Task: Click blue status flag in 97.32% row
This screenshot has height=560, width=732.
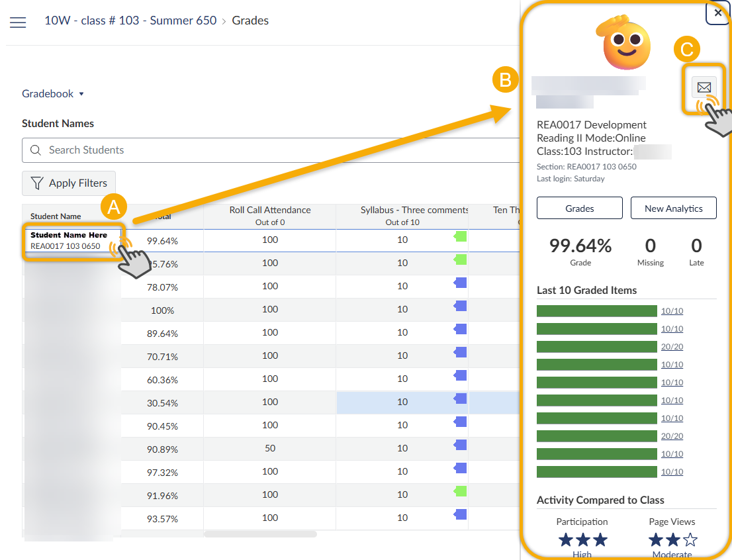Action: (460, 468)
